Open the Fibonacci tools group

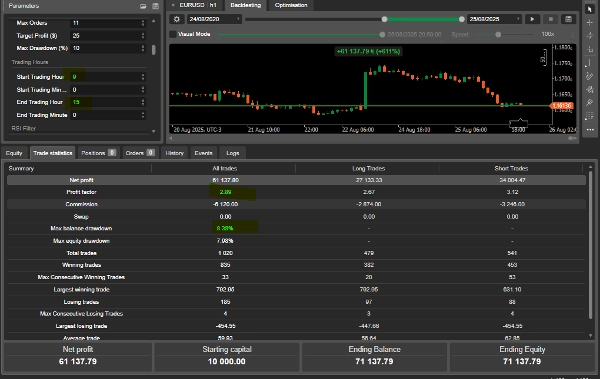(x=590, y=116)
